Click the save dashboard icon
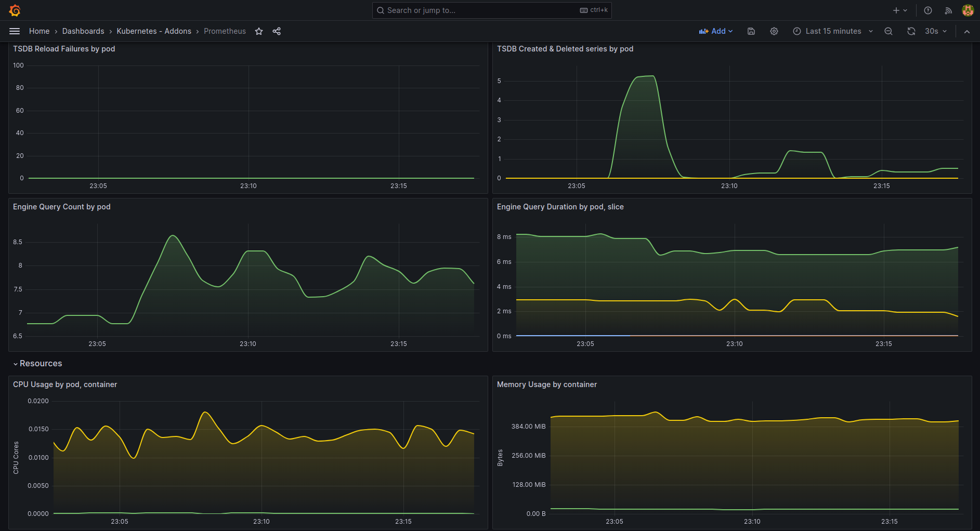This screenshot has width=980, height=531. 751,31
